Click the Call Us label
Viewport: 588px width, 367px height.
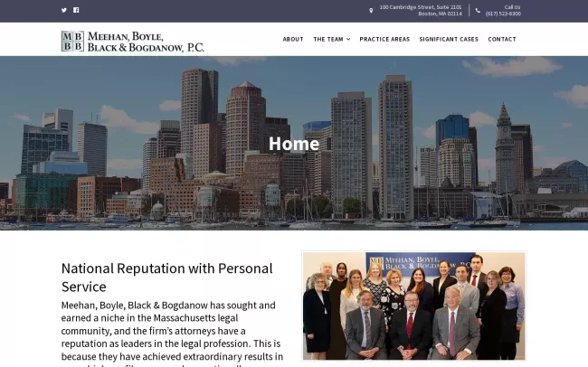tap(512, 7)
